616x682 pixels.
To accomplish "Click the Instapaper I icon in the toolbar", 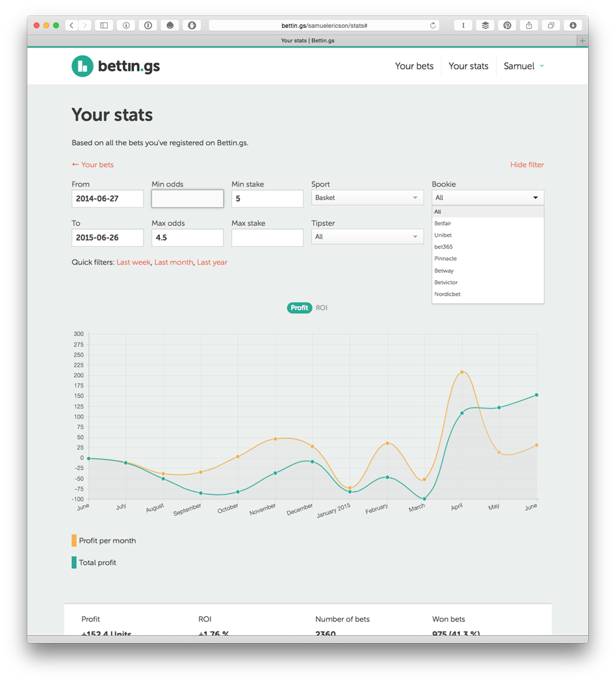I will (463, 25).
